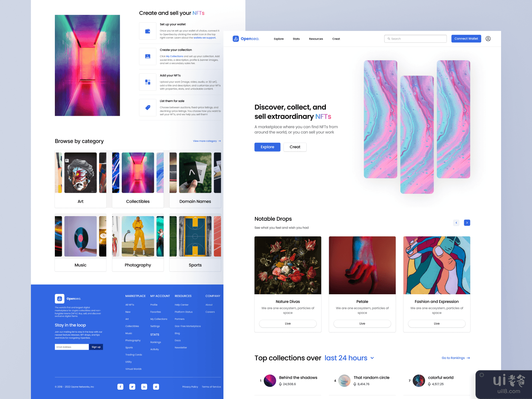Click the magnifier icon in the search bar
The image size is (532, 399).
(x=388, y=39)
